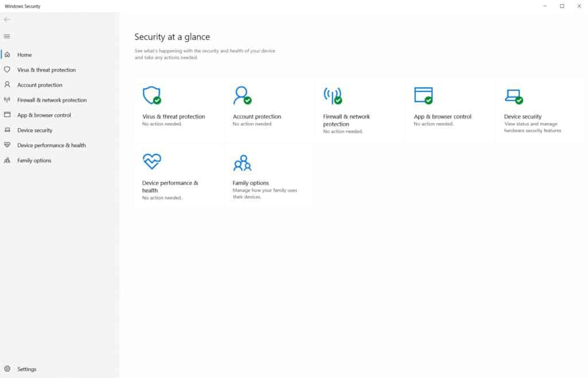Select Home in the sidebar
The width and height of the screenshot is (588, 378).
60,55
